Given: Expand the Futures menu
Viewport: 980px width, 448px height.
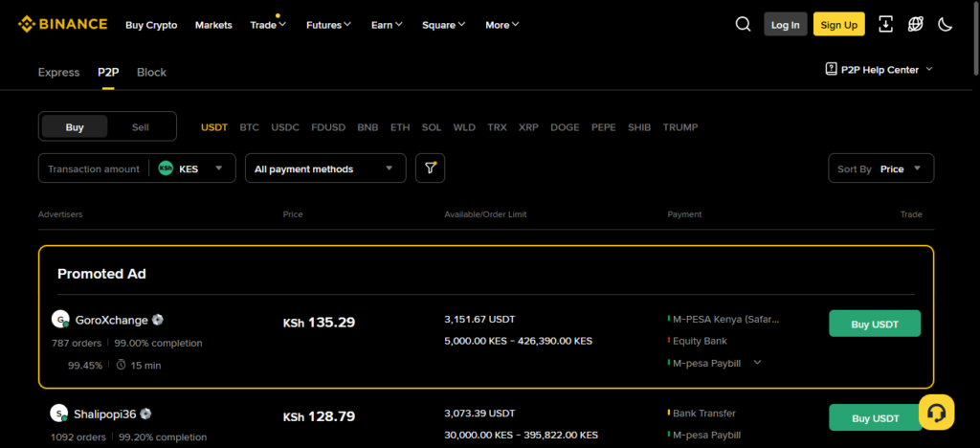Looking at the screenshot, I should tap(329, 25).
